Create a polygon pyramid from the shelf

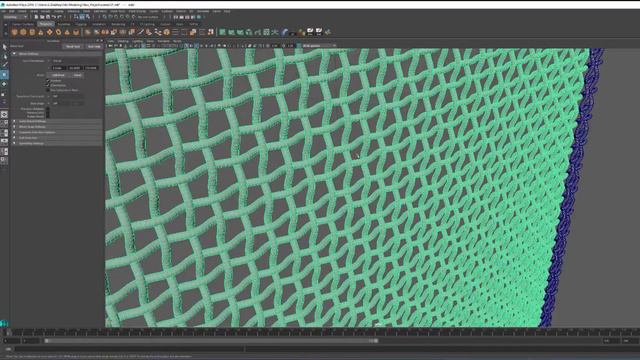pyautogui.click(x=67, y=32)
